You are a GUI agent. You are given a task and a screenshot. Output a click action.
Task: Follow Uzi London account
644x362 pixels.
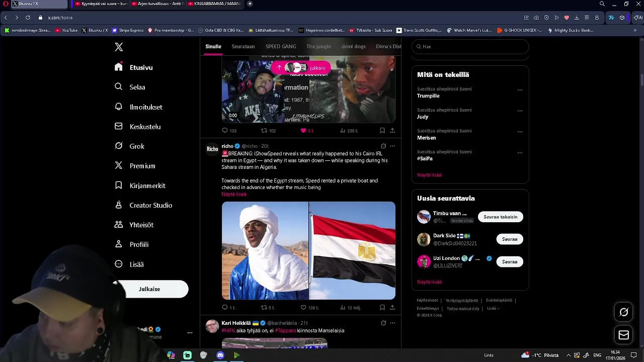tap(510, 261)
